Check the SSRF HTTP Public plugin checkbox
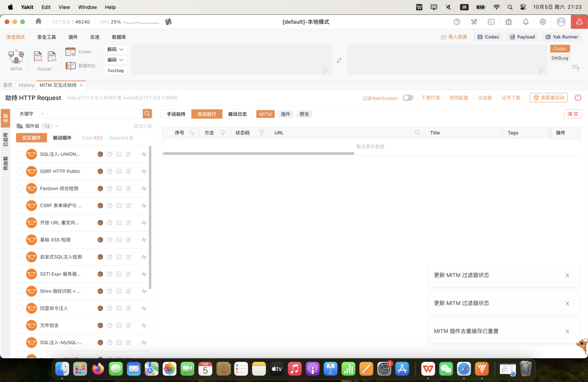The image size is (588, 382). (x=20, y=171)
